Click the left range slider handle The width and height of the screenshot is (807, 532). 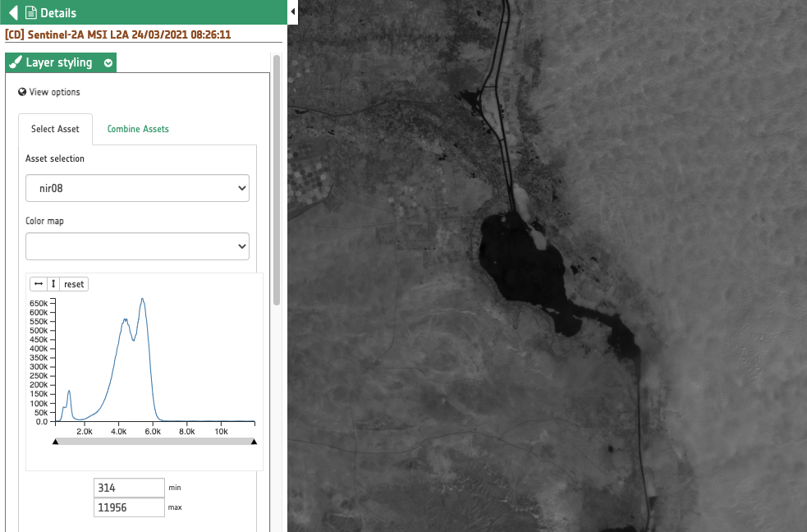click(55, 442)
